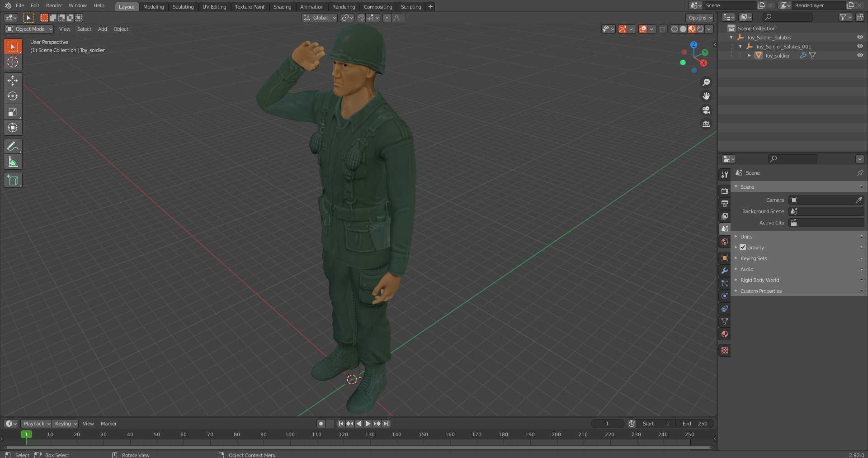
Task: Toggle auto keying record button
Action: pos(321,424)
